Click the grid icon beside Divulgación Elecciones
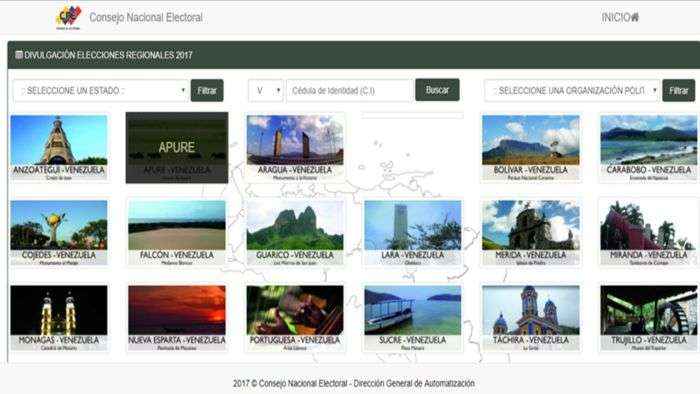This screenshot has height=394, width=700. click(19, 55)
